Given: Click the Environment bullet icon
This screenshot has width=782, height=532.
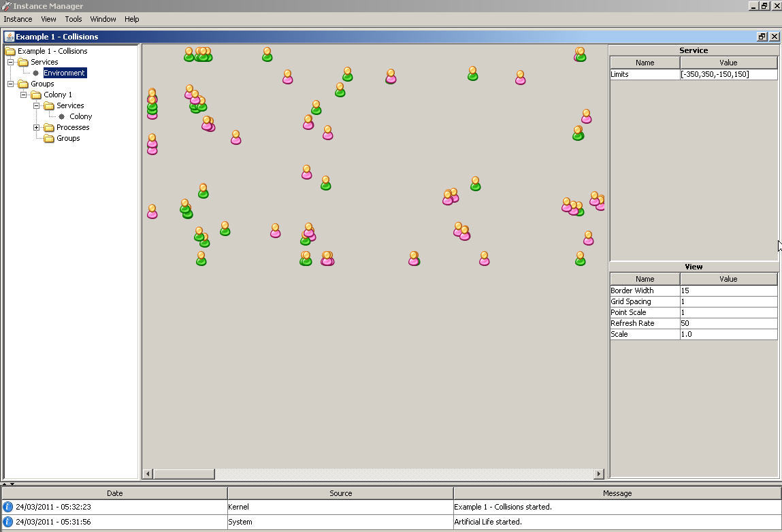Looking at the screenshot, I should tap(36, 73).
